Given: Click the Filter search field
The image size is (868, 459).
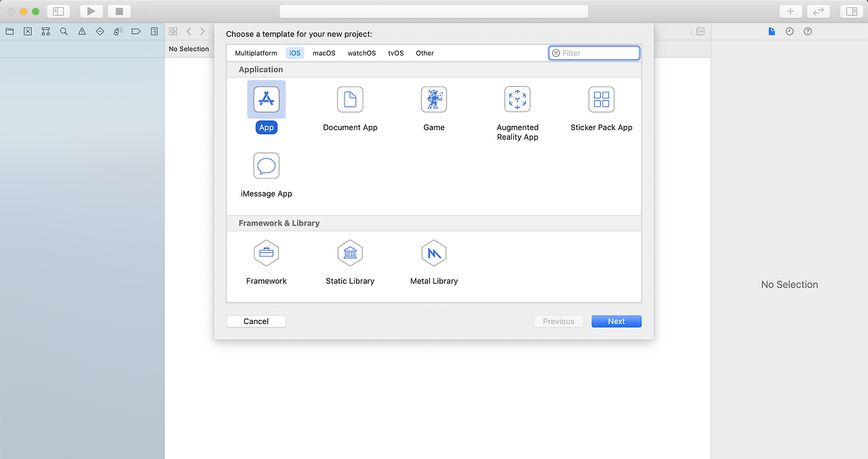Looking at the screenshot, I should point(594,53).
